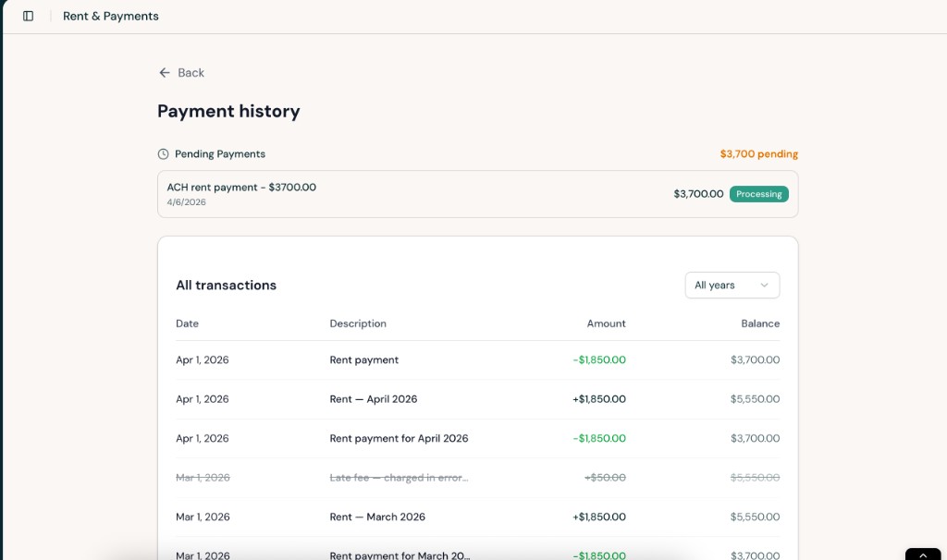The height and width of the screenshot is (560, 947).
Task: Expand the year filter to choose a year
Action: click(732, 285)
